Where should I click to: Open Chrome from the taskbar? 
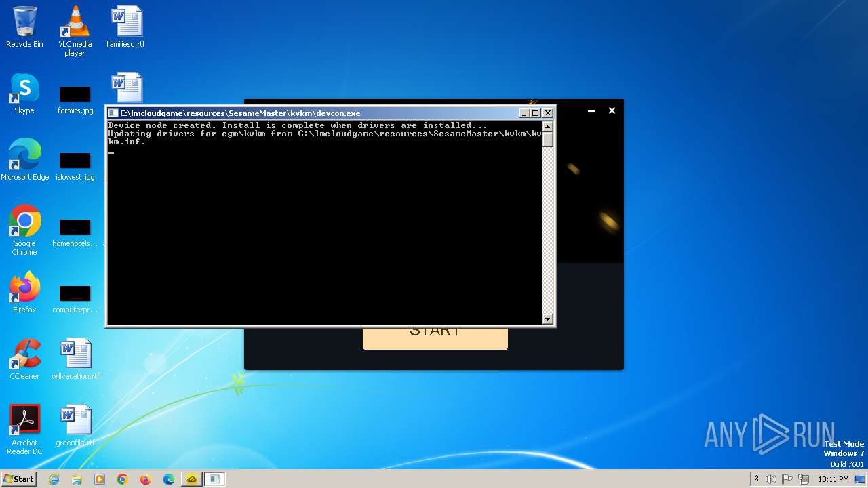123,479
